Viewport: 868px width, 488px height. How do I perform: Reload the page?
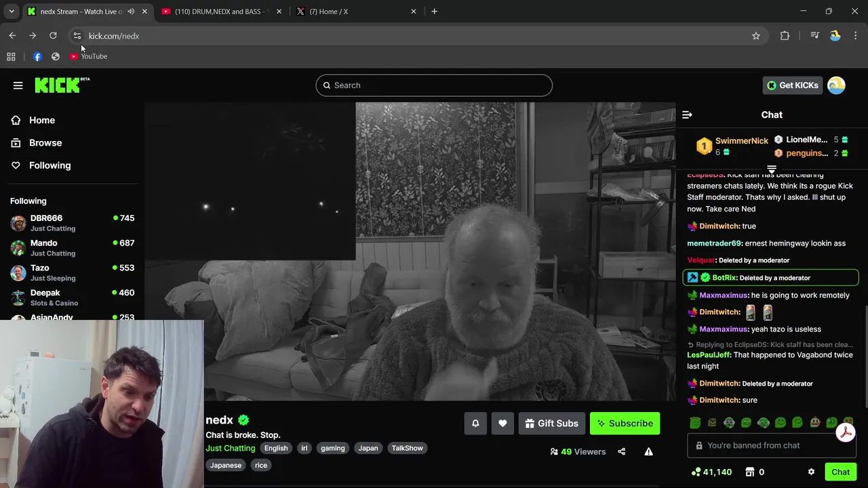coord(53,36)
